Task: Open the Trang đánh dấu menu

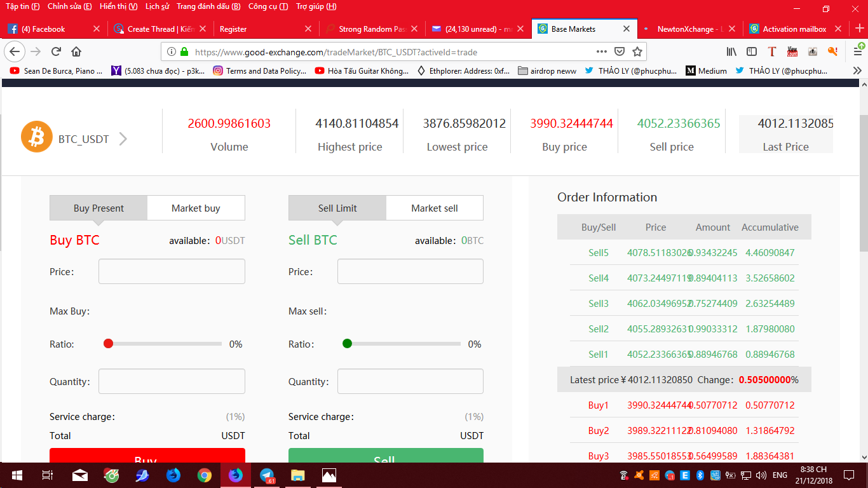Action: click(208, 6)
